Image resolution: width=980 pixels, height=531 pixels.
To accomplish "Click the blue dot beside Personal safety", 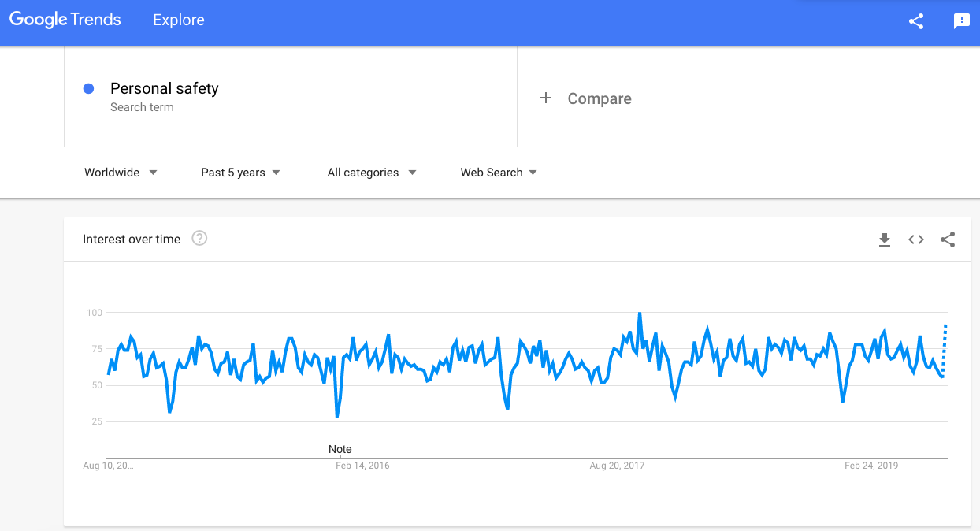I will click(x=89, y=89).
